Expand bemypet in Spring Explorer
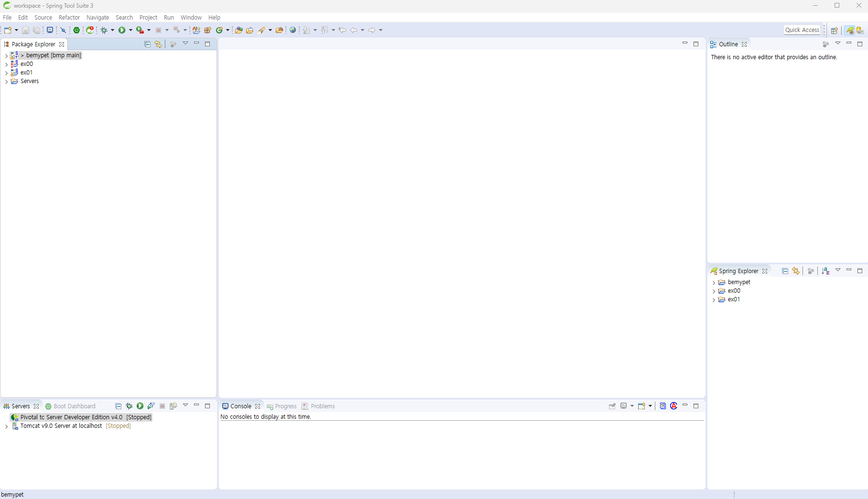This screenshot has width=868, height=499. coord(714,283)
